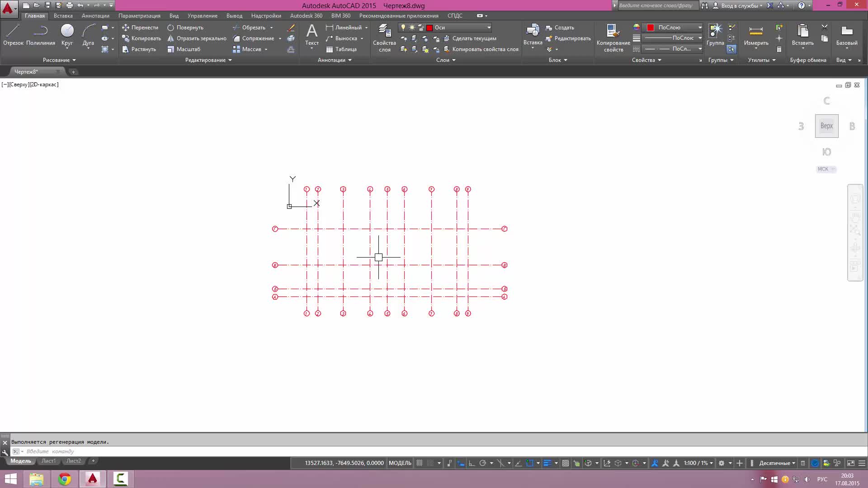
Task: Select the Отрезок line tool
Action: click(13, 35)
